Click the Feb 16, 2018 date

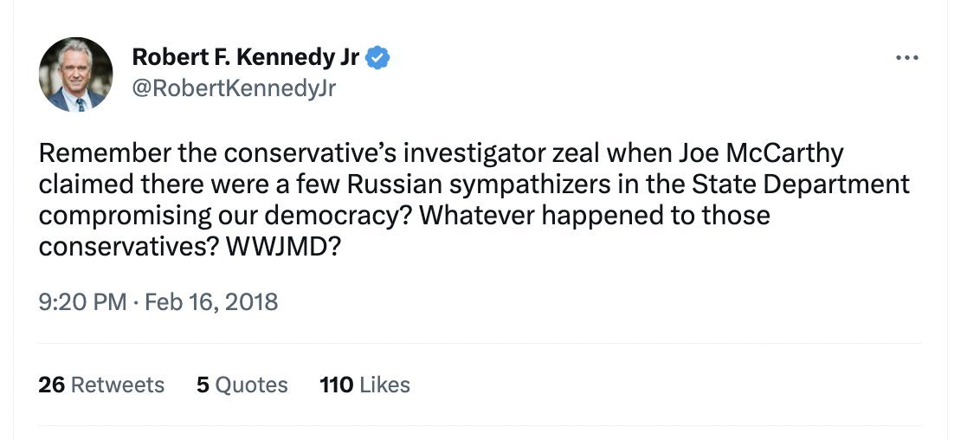pyautogui.click(x=211, y=301)
